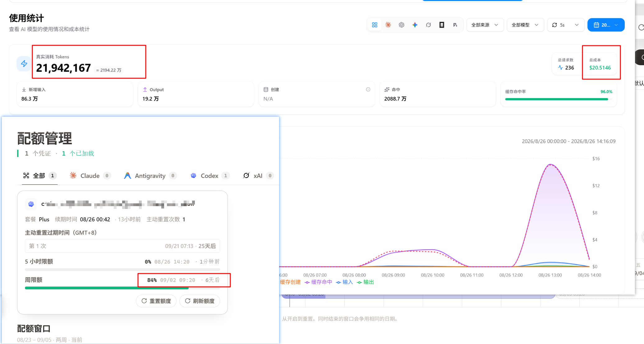The image size is (644, 344).
Task: Open the 全部模型 model dropdown
Action: point(525,25)
